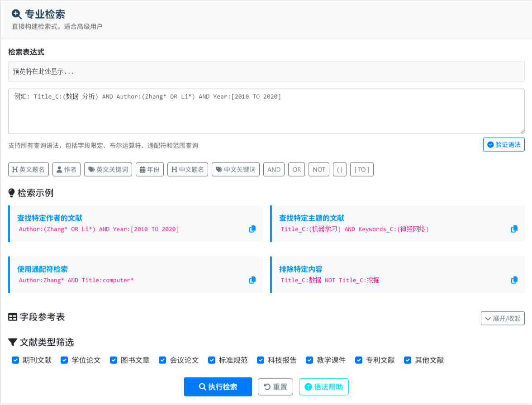Click the Author:(Zhang* OR Li*) AND Year:[2010 TO 2020] example code
The width and height of the screenshot is (532, 405).
(x=99, y=229)
